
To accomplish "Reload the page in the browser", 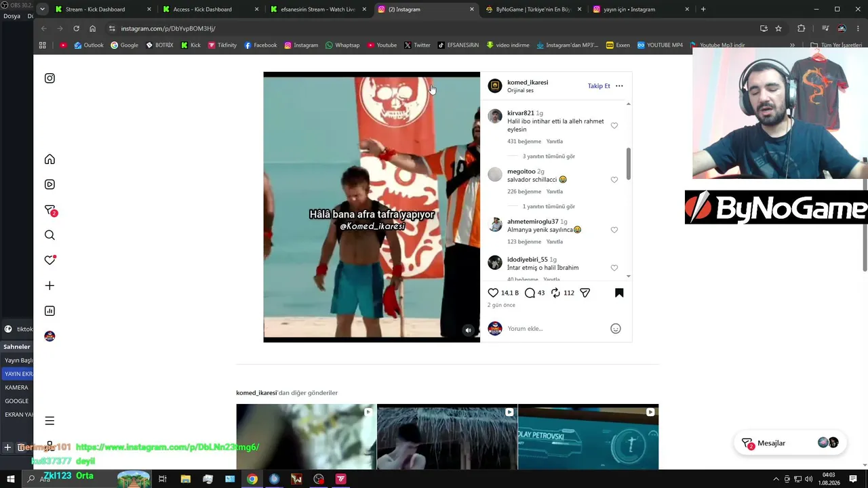I will pos(76,28).
